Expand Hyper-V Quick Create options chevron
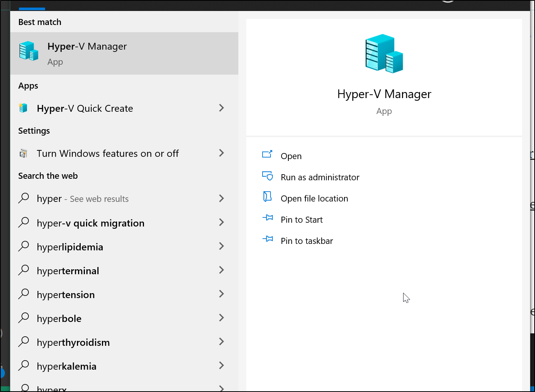The height and width of the screenshot is (392, 535). tap(222, 108)
